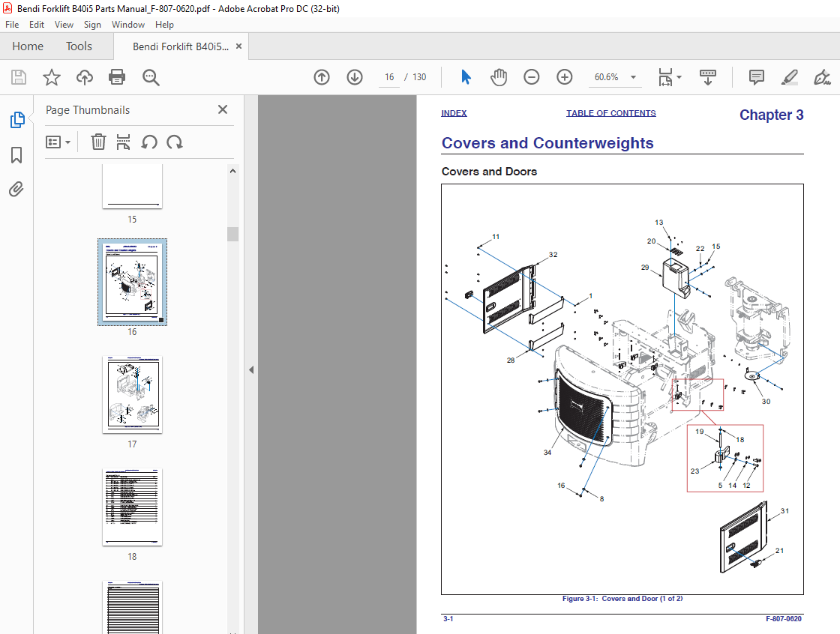This screenshot has height=634, width=840.
Task: Collapse the navigation pane arrow
Action: point(251,370)
